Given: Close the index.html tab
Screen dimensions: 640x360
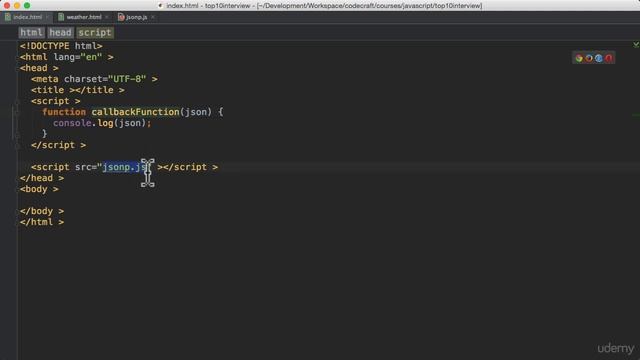Looking at the screenshot, I should pyautogui.click(x=47, y=17).
